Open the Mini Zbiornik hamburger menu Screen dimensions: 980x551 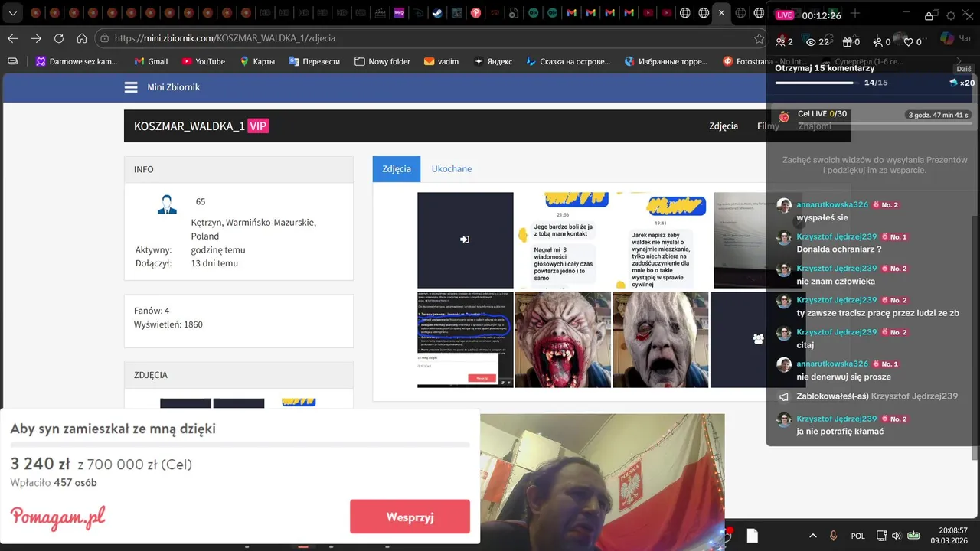click(x=131, y=87)
